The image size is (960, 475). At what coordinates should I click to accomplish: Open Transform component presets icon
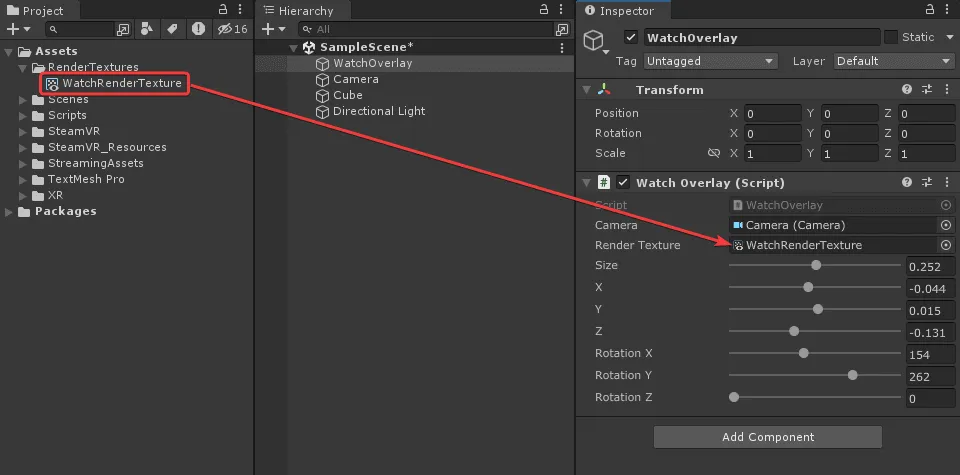[926, 90]
